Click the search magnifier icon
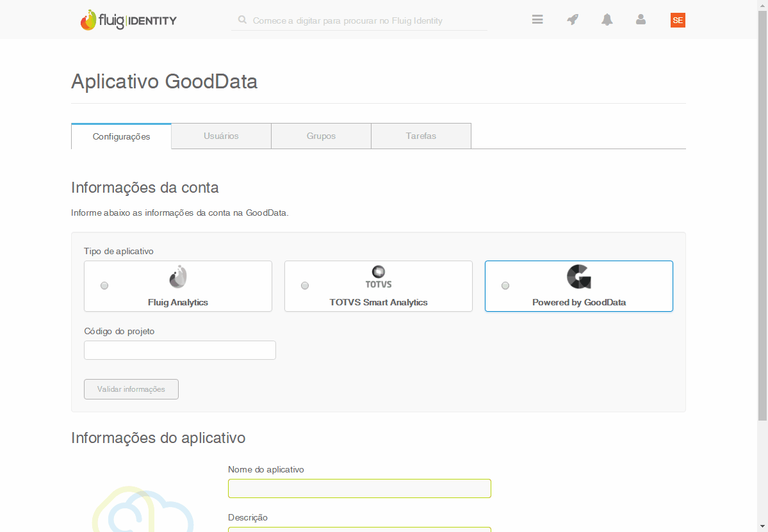 click(x=242, y=20)
